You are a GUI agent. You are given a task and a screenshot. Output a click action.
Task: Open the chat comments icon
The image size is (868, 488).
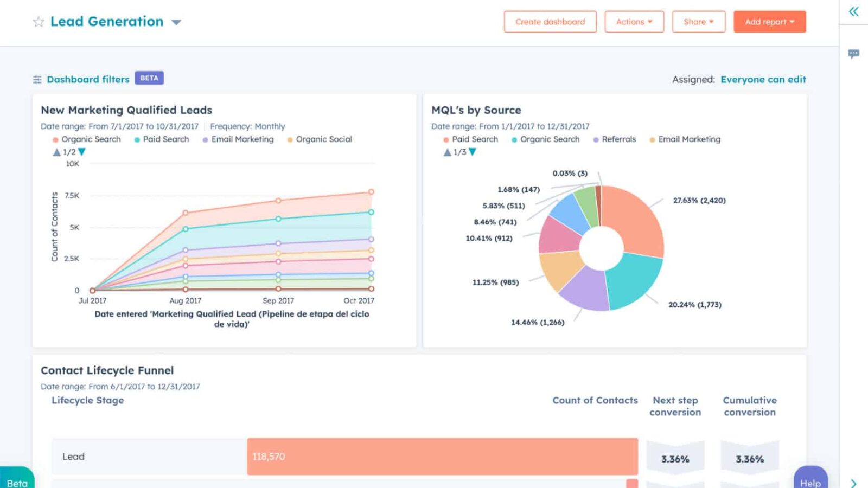click(x=854, y=54)
